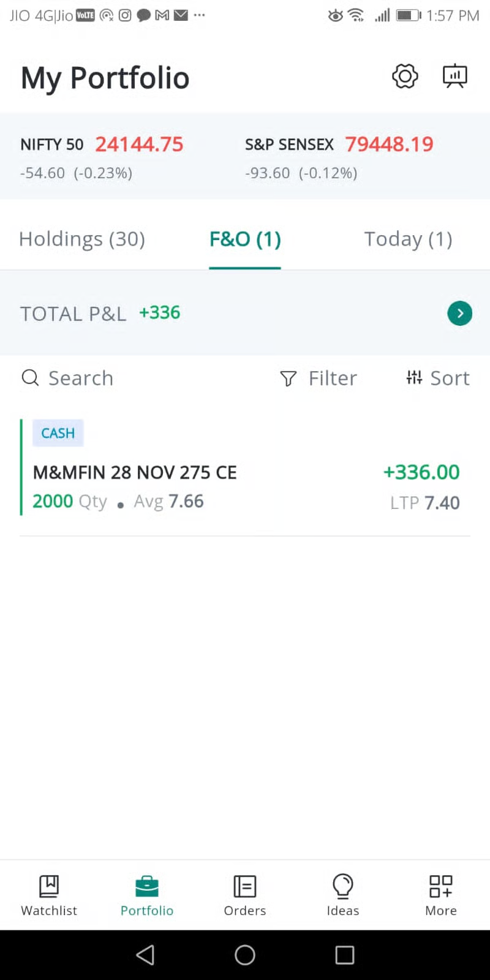Screen dimensions: 490x980
Task: Open the More grid icon
Action: pyautogui.click(x=441, y=886)
